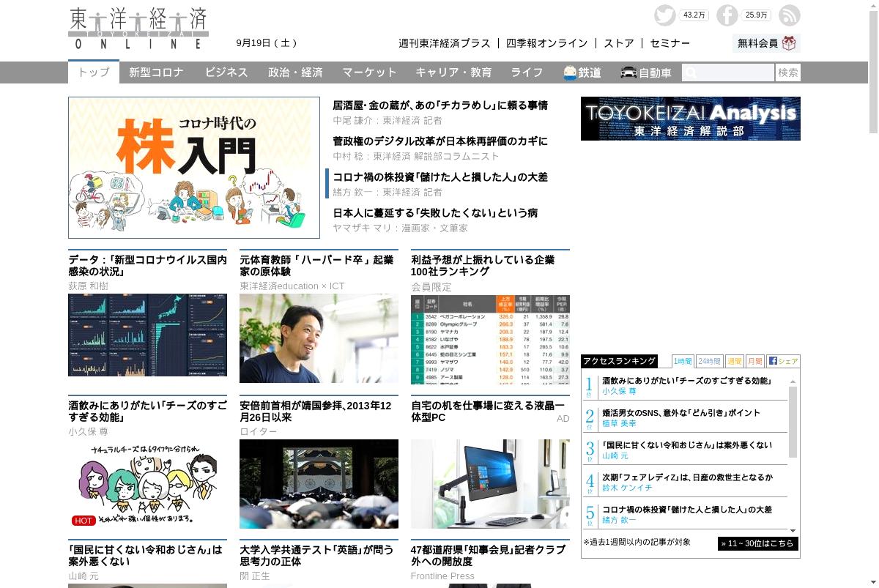Open the ストア link
Image resolution: width=879 pixels, height=588 pixels.
pos(619,43)
